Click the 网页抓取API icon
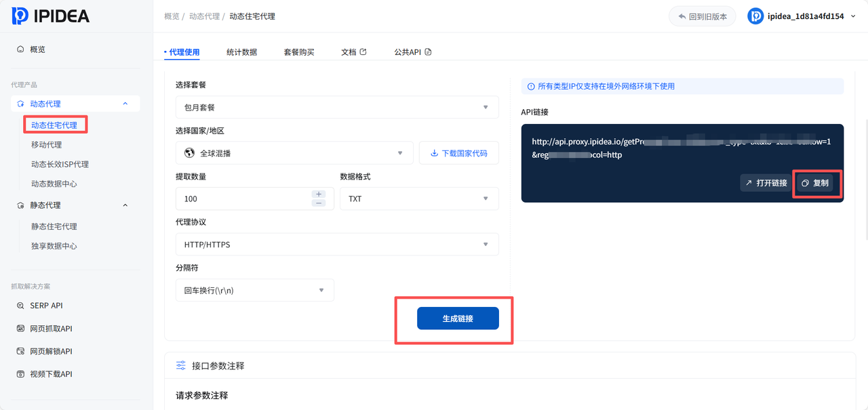Image resolution: width=868 pixels, height=410 pixels. tap(20, 329)
